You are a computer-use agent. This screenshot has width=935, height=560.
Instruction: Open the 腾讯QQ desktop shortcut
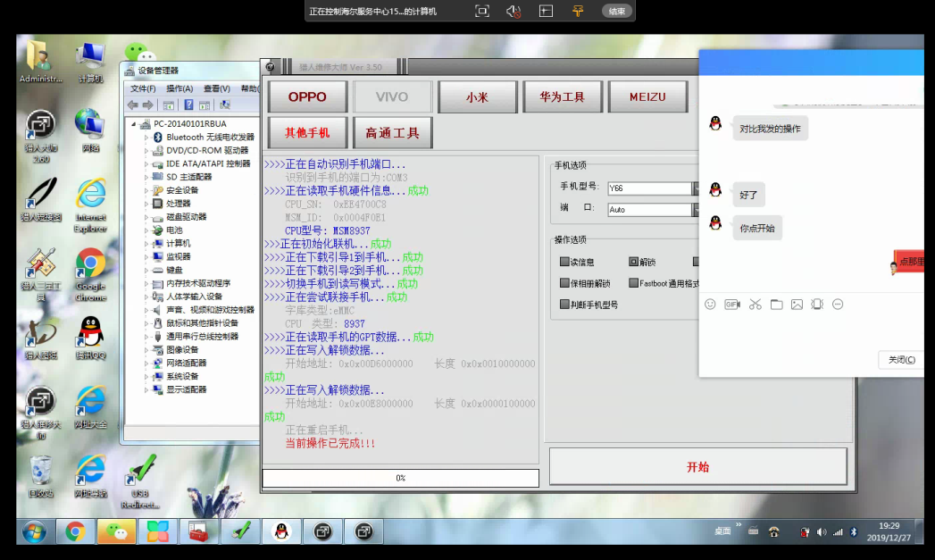(x=90, y=339)
